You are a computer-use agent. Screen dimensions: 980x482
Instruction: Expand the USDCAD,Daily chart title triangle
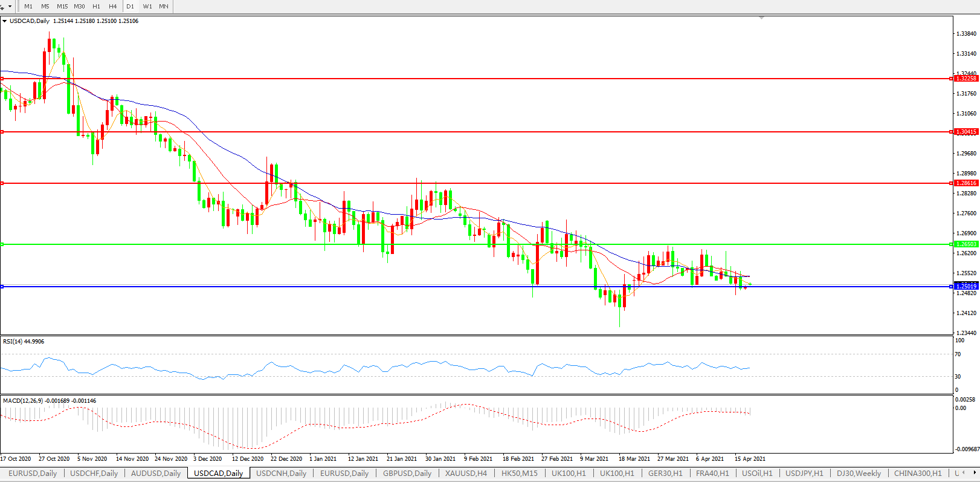(x=5, y=21)
